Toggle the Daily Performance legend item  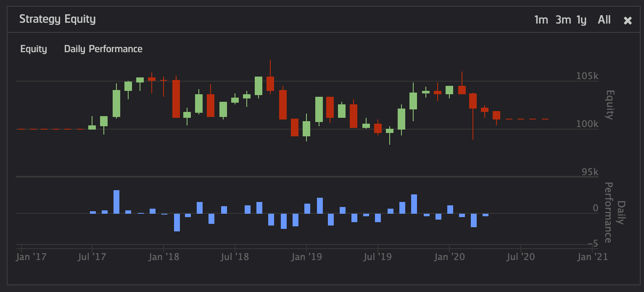103,49
